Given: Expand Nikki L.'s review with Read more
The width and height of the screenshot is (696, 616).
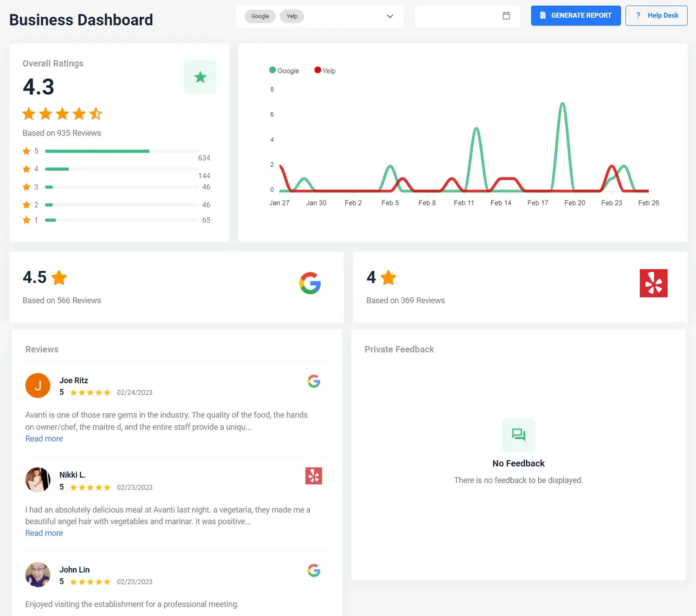Looking at the screenshot, I should 44,533.
